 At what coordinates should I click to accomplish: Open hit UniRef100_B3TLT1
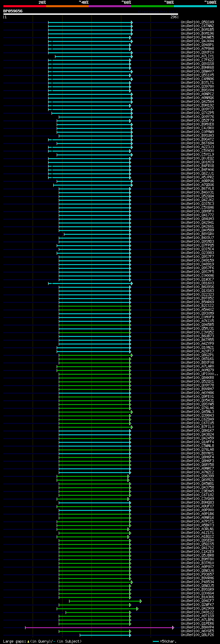(x=197, y=83)
